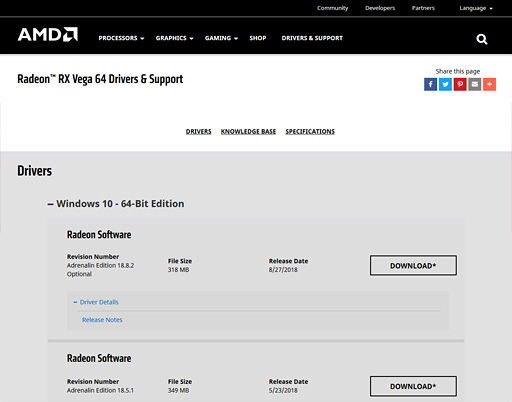This screenshot has height=402, width=512.
Task: Download Adrenalin Edition 18.5.1 driver
Action: [x=413, y=386]
